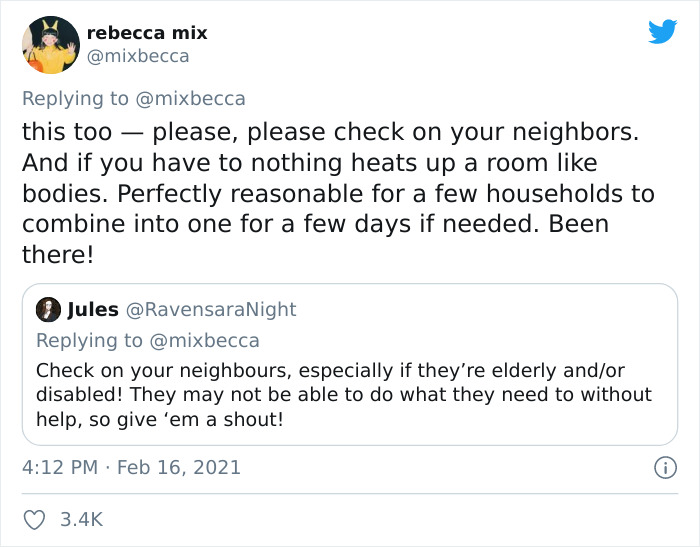Click the main tweet text body
Screen dimensions: 700x547
point(330,193)
